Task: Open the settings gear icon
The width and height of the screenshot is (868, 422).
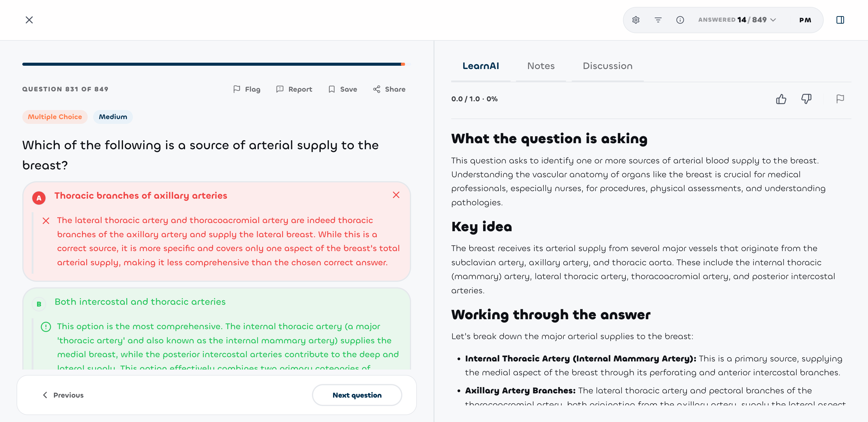Action: point(636,20)
